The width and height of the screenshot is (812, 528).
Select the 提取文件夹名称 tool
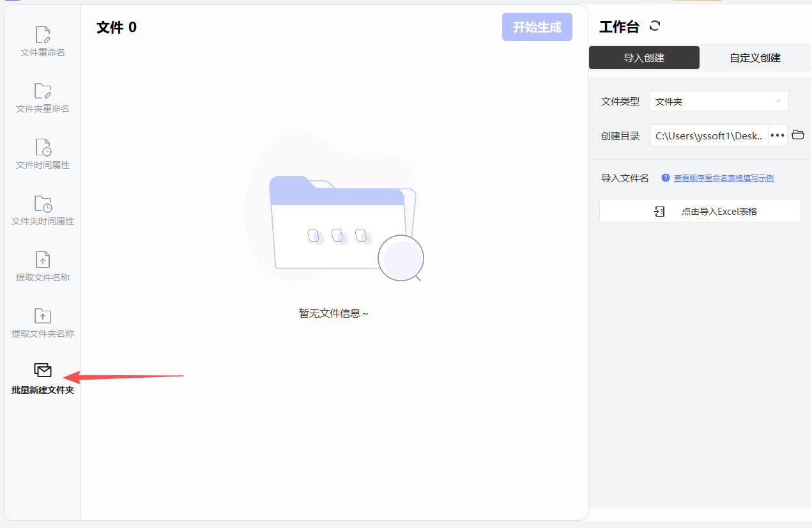click(43, 323)
